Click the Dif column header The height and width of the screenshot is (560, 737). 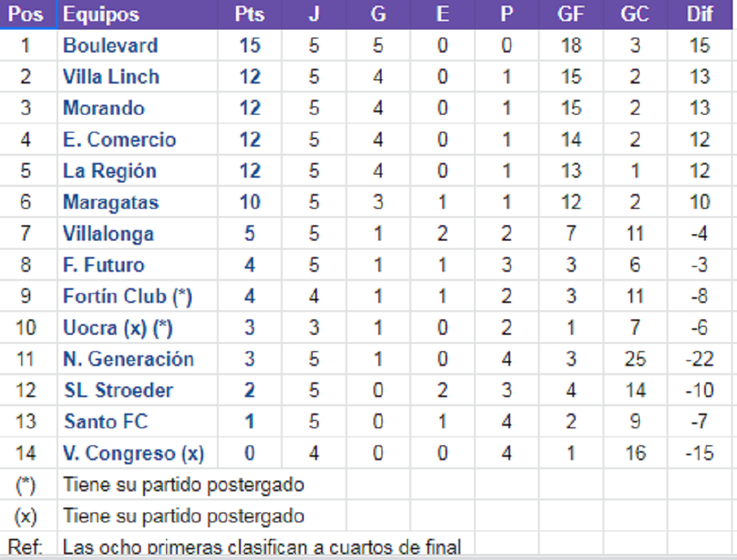click(x=700, y=15)
